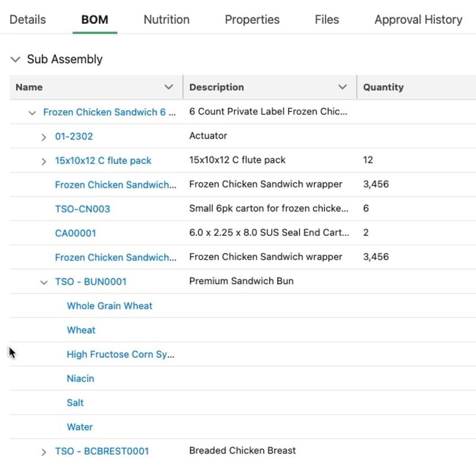Open the Niacin ingredient link
Viewport: 476px width, 462px height.
(81, 378)
